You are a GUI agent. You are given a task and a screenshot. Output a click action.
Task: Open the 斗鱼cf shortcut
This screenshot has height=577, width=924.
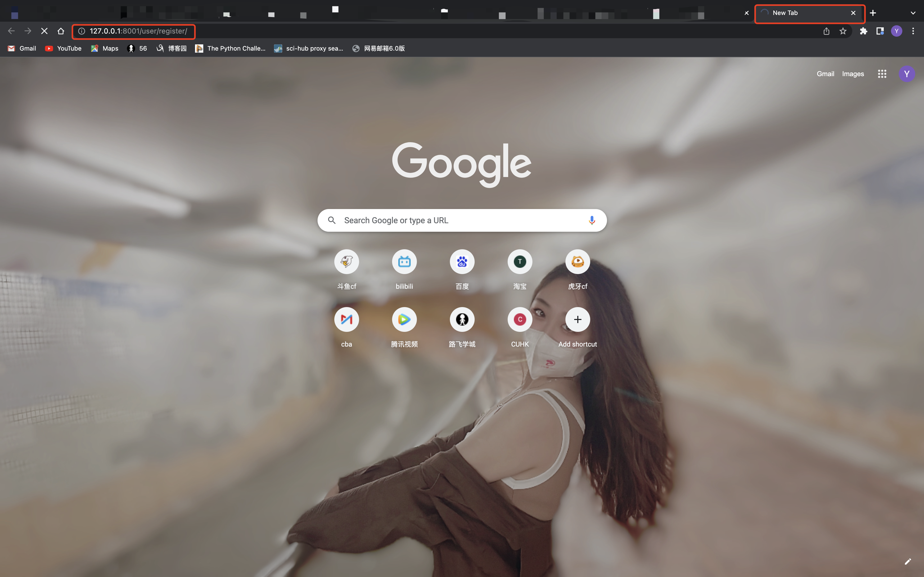tap(346, 270)
